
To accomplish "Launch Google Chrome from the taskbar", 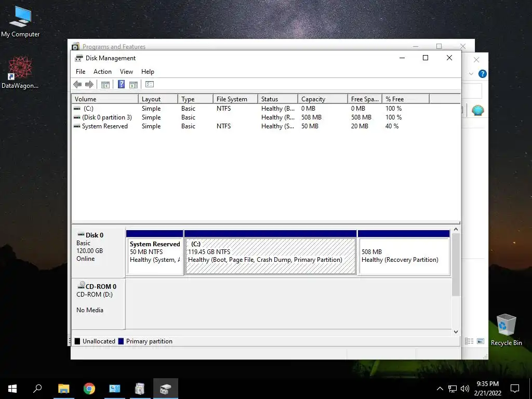I will [x=89, y=389].
